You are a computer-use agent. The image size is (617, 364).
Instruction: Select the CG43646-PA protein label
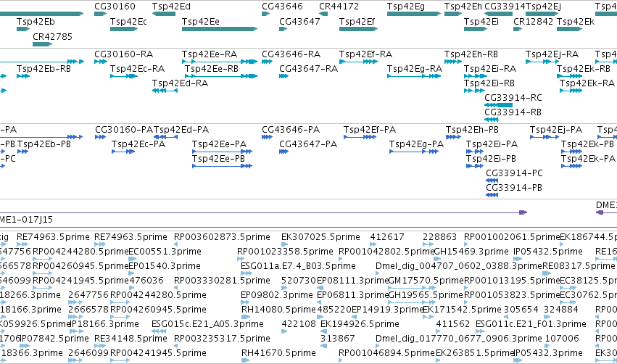pyautogui.click(x=291, y=130)
